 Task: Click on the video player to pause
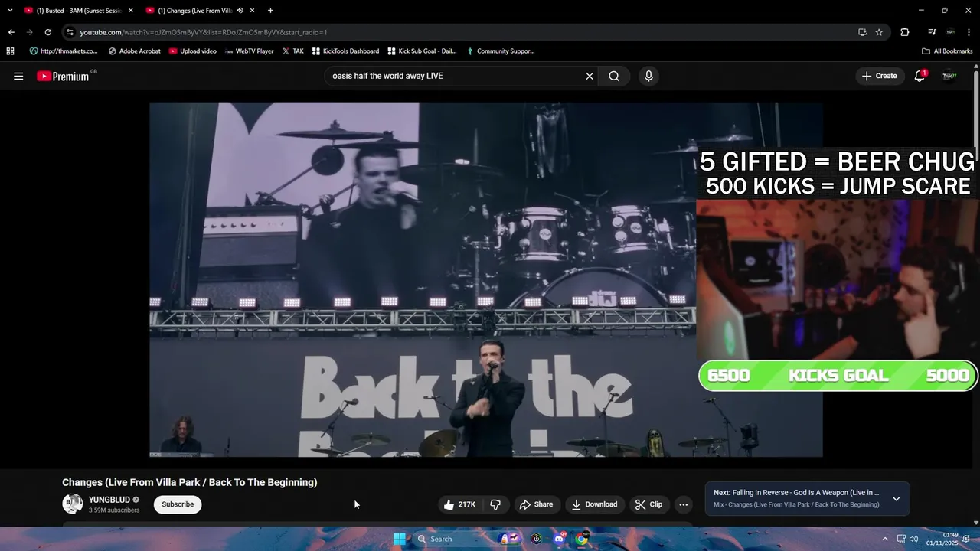pyautogui.click(x=486, y=279)
